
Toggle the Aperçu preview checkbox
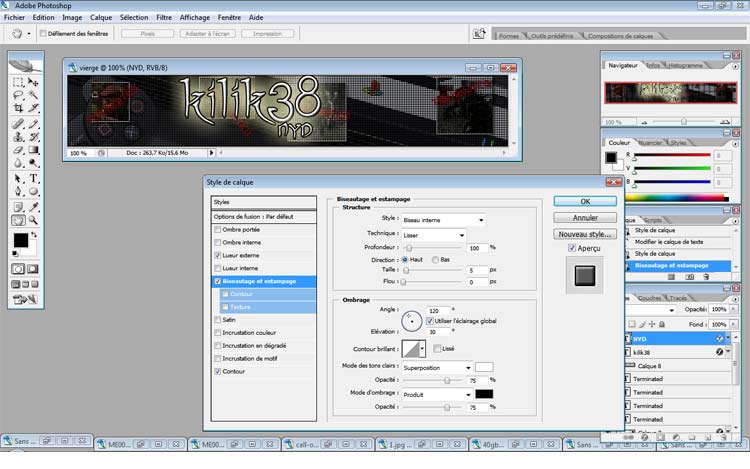coord(572,248)
